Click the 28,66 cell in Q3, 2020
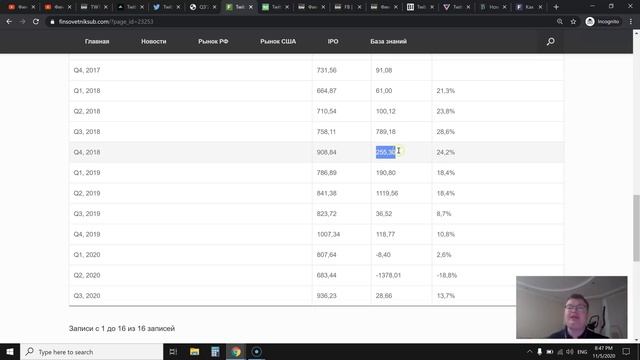This screenshot has width=640, height=360. point(384,296)
